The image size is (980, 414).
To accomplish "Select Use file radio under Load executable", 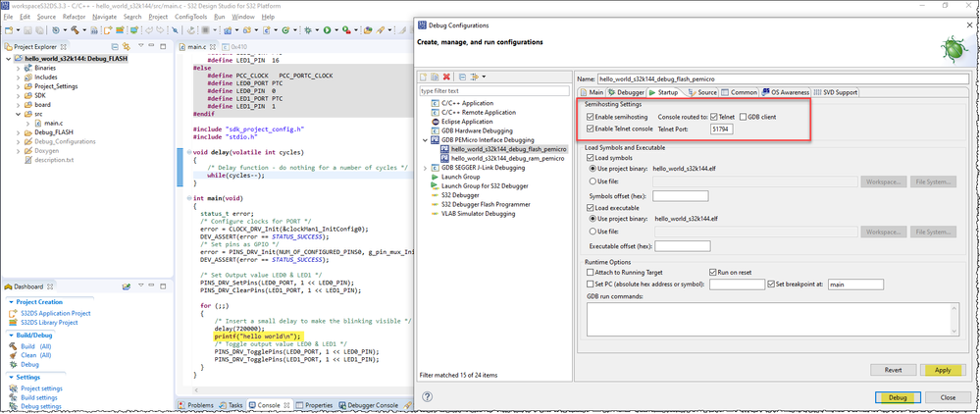I will pos(593,231).
